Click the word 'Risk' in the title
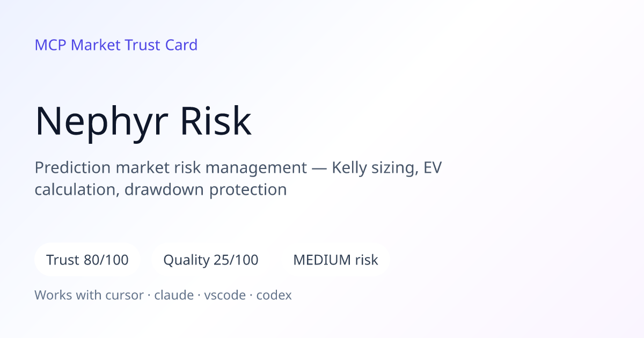The height and width of the screenshot is (338, 644). 216,121
